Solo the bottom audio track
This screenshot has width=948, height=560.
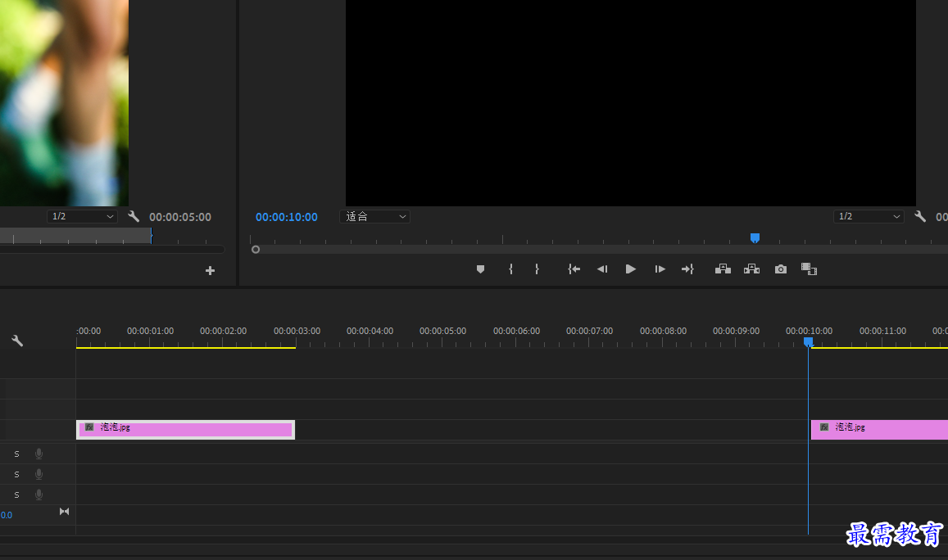(17, 495)
